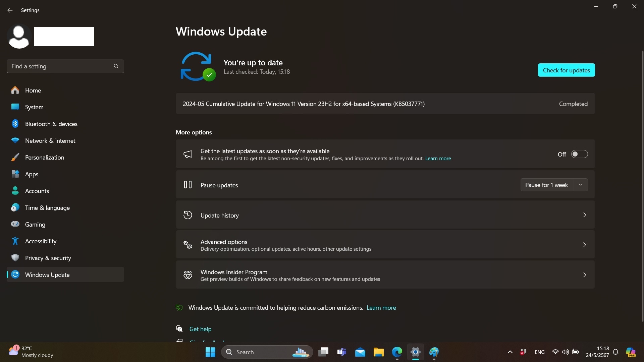Open the weather widget 32°C
Viewport: 644px width, 362px height.
[x=31, y=352]
